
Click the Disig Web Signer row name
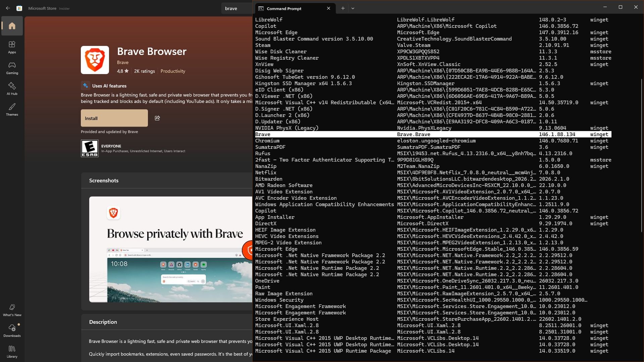(x=279, y=71)
